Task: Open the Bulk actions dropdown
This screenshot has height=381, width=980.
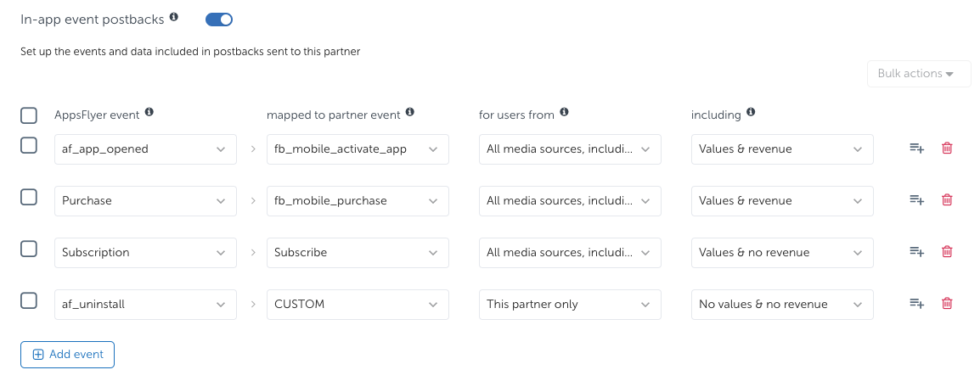Action: (919, 74)
